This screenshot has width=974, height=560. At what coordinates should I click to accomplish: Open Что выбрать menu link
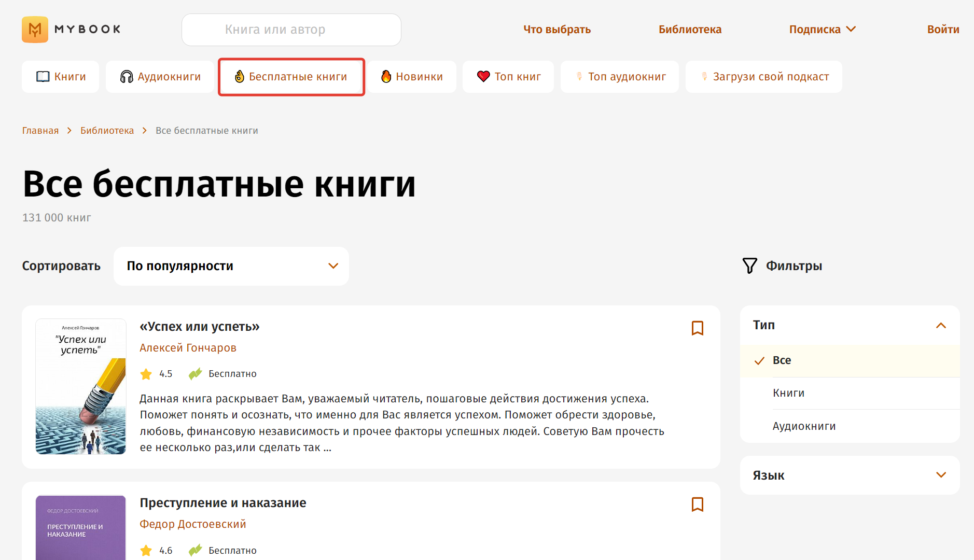point(557,30)
